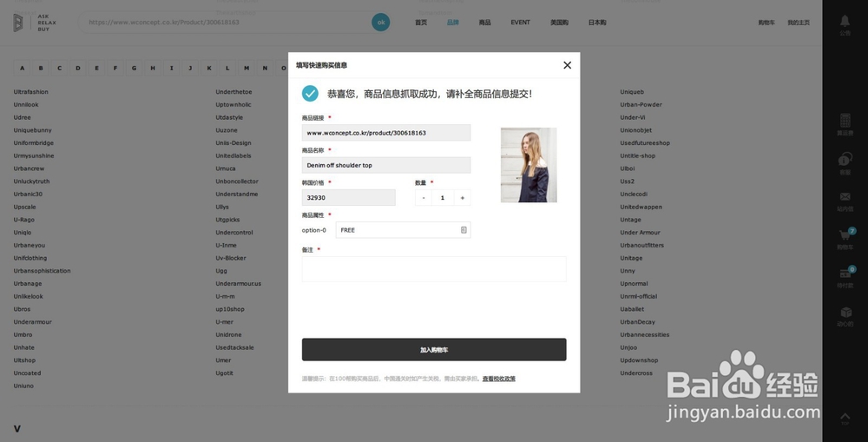Image resolution: width=868 pixels, height=442 pixels.
Task: Click the Ask Relax Buy logo
Action: (35, 23)
